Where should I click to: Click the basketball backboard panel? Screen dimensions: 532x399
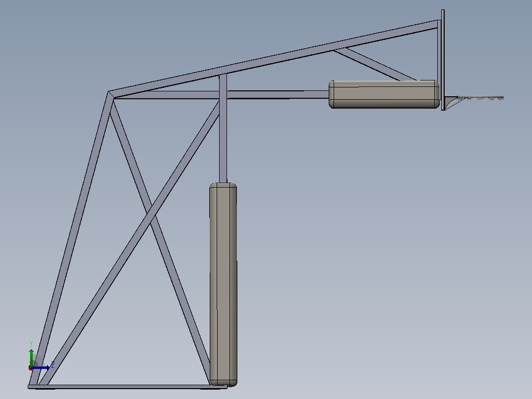coord(443,60)
